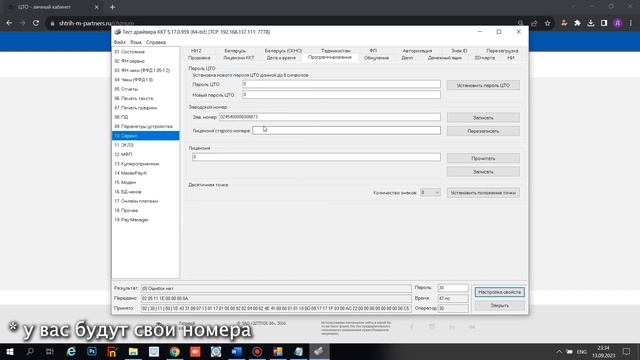Open File Explorer from the taskbar
Screen dimensions: 640x360
point(133,351)
